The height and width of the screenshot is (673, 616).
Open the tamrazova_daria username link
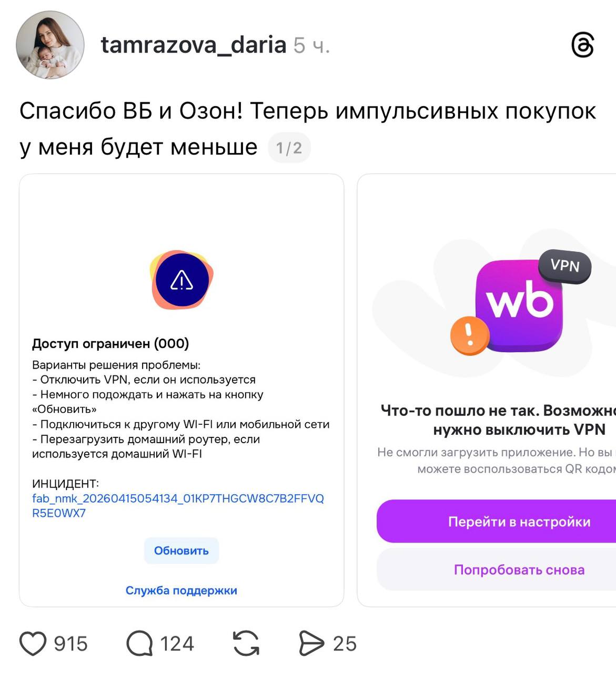tap(194, 45)
